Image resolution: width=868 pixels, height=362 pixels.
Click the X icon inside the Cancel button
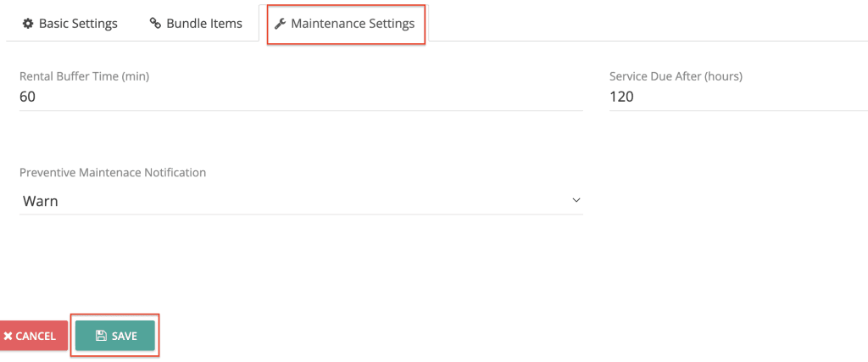pyautogui.click(x=8, y=336)
